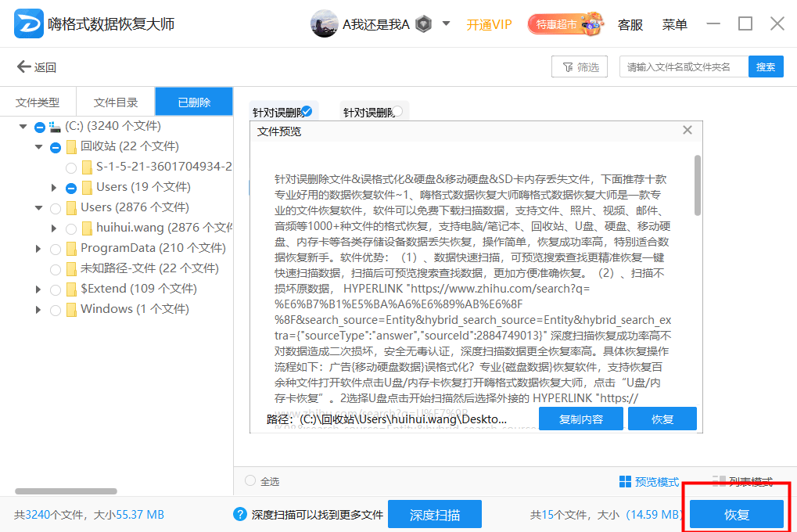Click the 开通VIP link
The height and width of the screenshot is (532, 797).
(489, 24)
